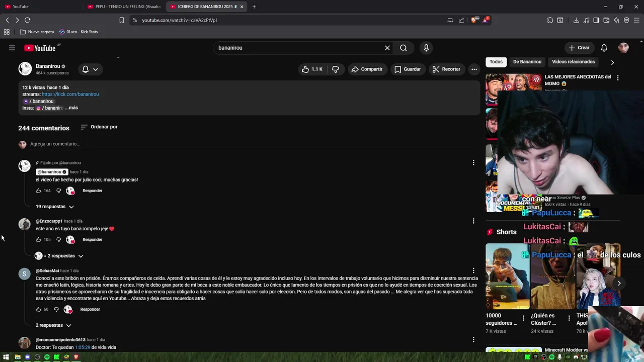The image size is (644, 362).
Task: Expand the description with ...más
Action: (71, 108)
